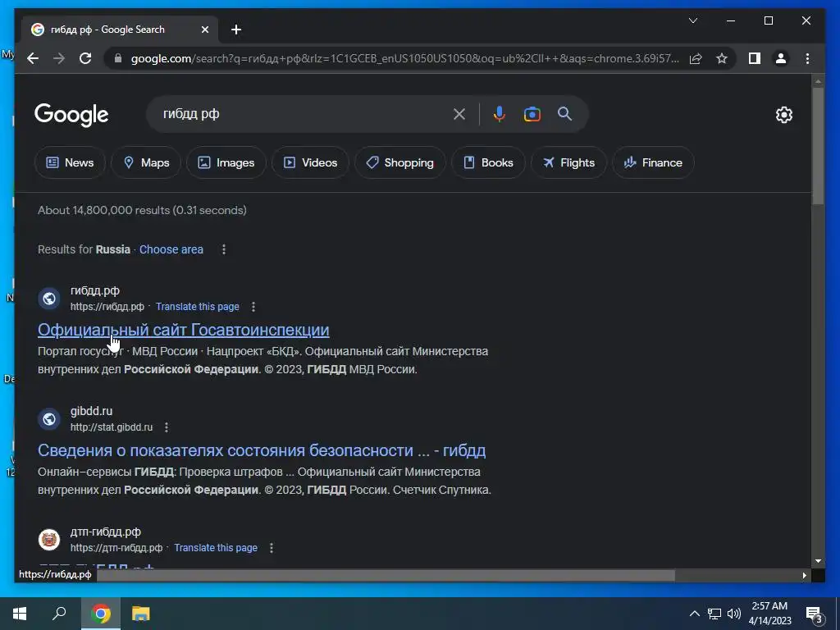Switch to Books results
Screen dimensions: 840x630
click(x=488, y=162)
